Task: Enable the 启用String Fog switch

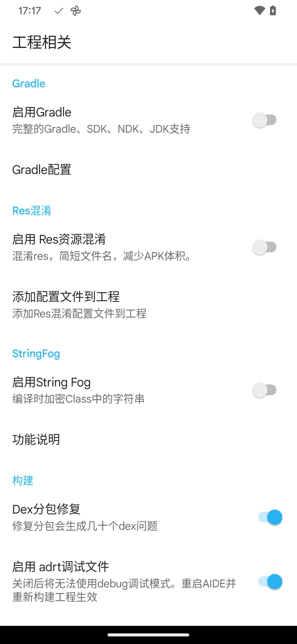Action: [x=265, y=390]
